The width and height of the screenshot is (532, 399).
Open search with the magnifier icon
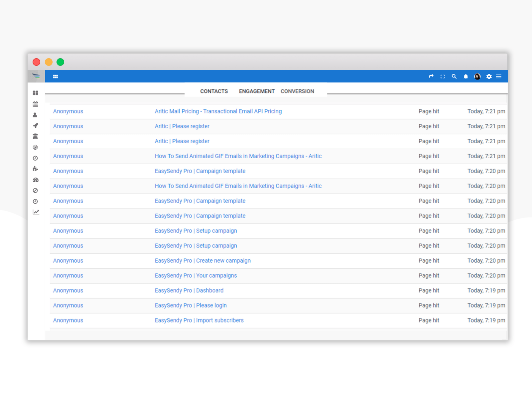[454, 76]
